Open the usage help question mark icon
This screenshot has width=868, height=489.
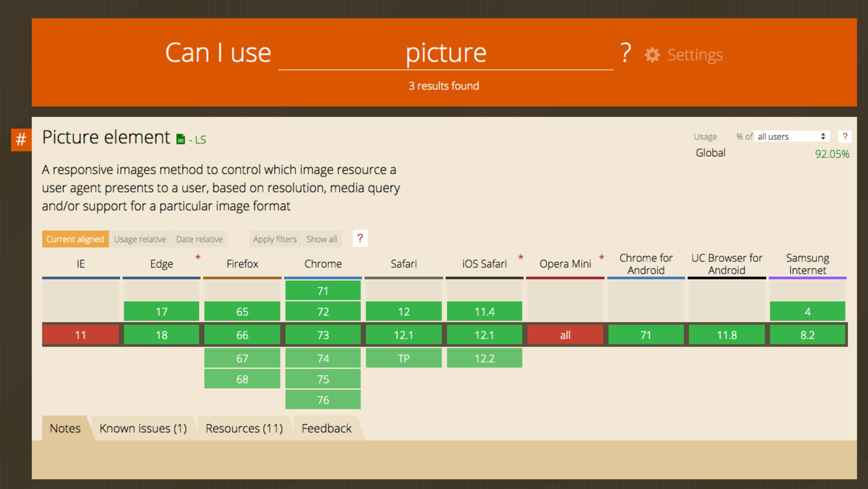tap(844, 137)
